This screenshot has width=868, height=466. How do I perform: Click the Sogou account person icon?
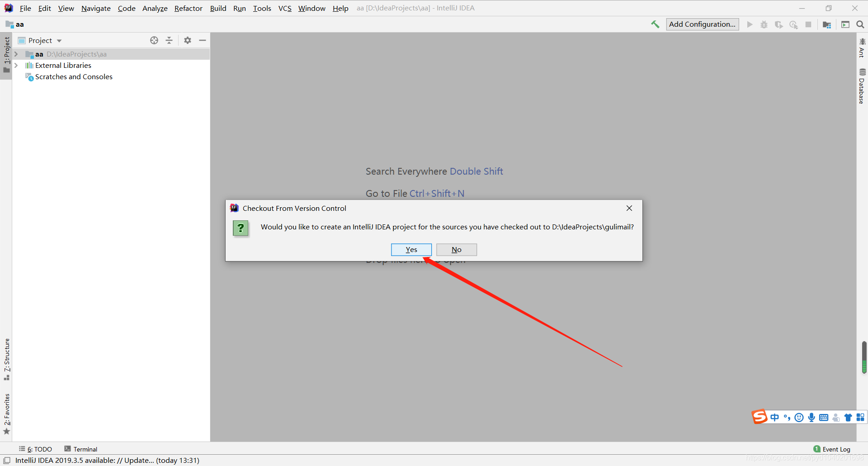pos(836,417)
